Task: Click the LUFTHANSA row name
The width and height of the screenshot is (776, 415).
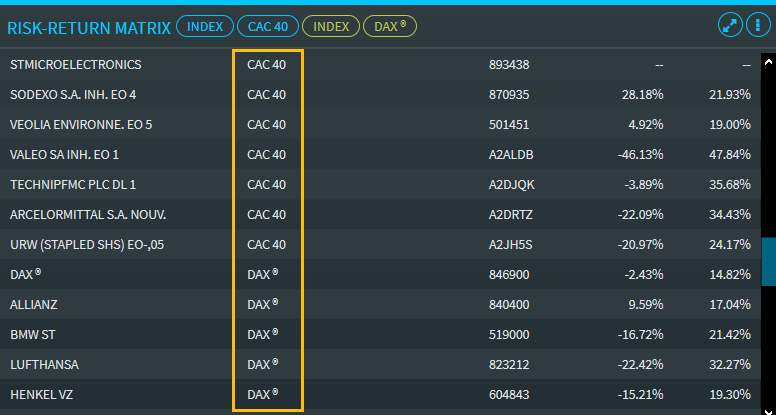Action: 44,365
